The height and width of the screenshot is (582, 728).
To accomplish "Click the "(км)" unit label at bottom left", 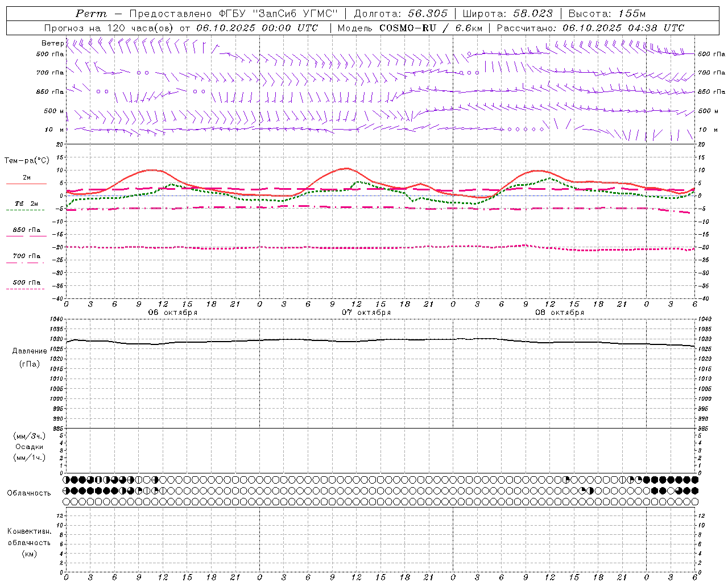I will (30, 553).
